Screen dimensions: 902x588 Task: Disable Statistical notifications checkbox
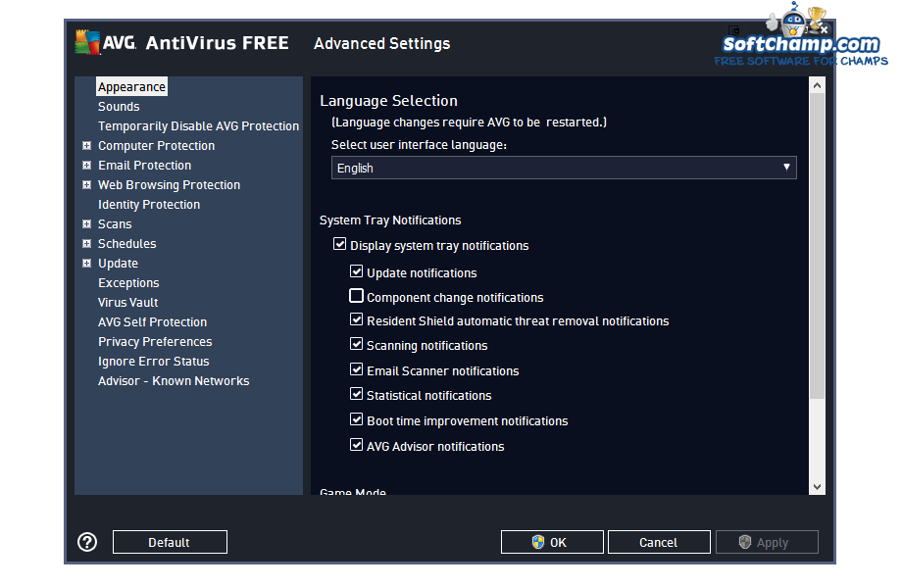[x=357, y=394]
